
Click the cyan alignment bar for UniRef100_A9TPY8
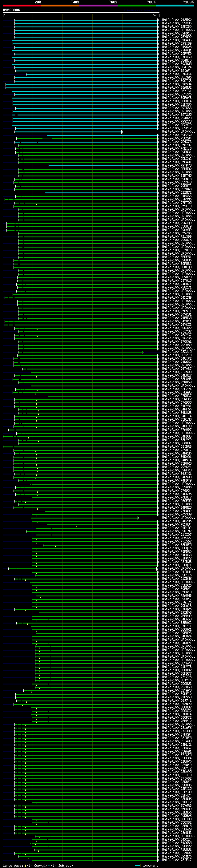click(x=104, y=165)
